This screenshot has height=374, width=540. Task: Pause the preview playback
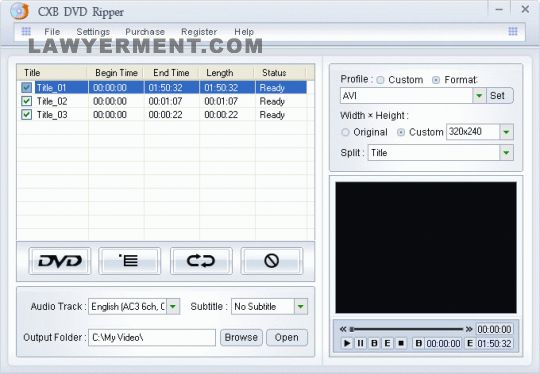click(360, 343)
